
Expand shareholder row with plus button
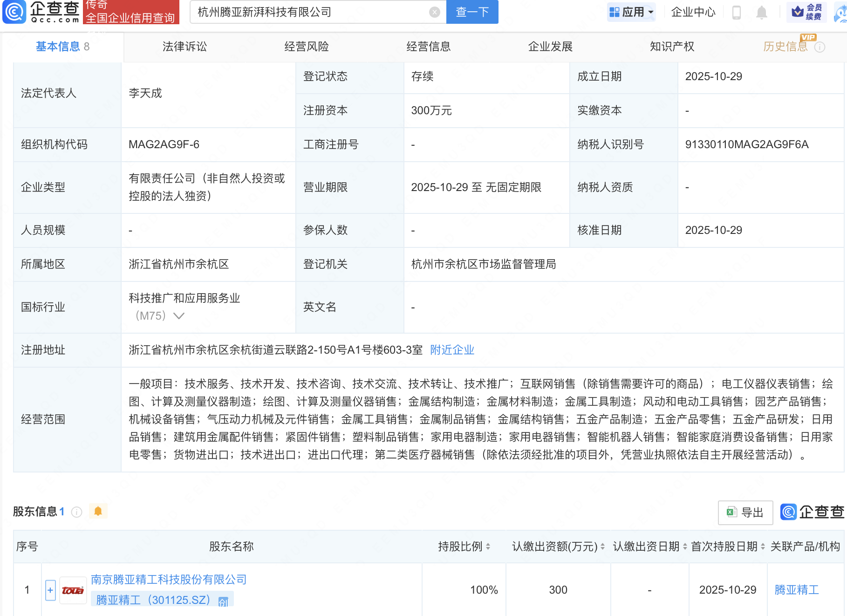[50, 590]
